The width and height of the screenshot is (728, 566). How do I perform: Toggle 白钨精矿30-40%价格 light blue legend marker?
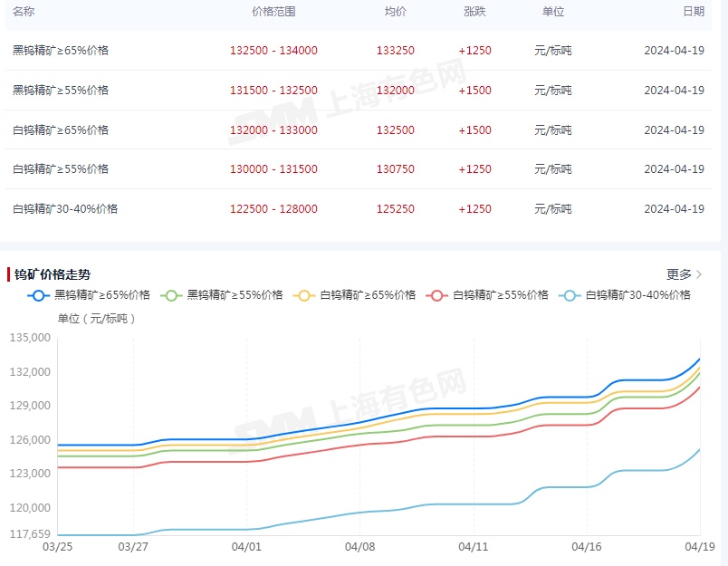[570, 295]
